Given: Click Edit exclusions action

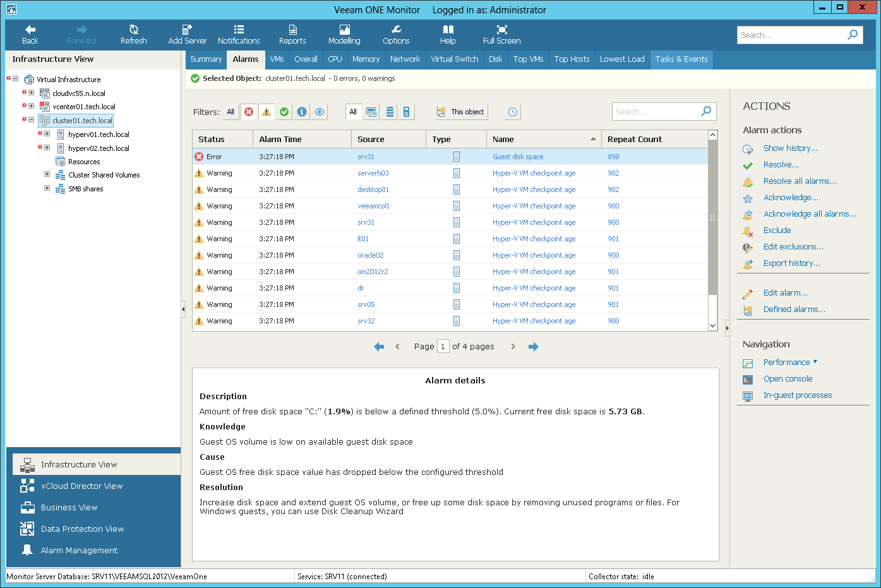Looking at the screenshot, I should tap(793, 246).
